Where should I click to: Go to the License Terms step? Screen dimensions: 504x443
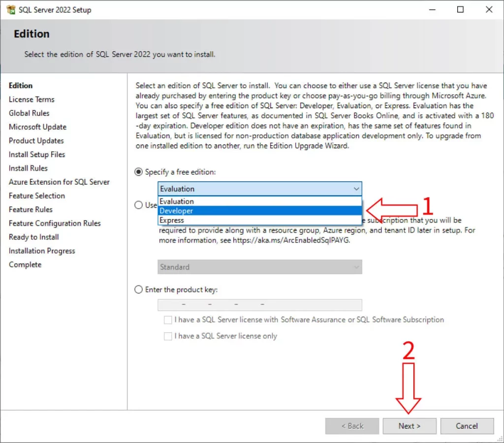point(31,99)
